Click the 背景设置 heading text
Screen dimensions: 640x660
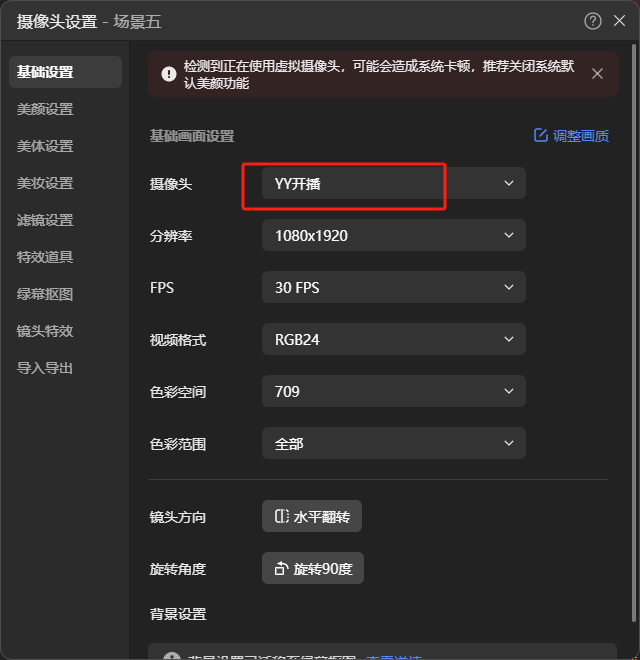[x=178, y=614]
